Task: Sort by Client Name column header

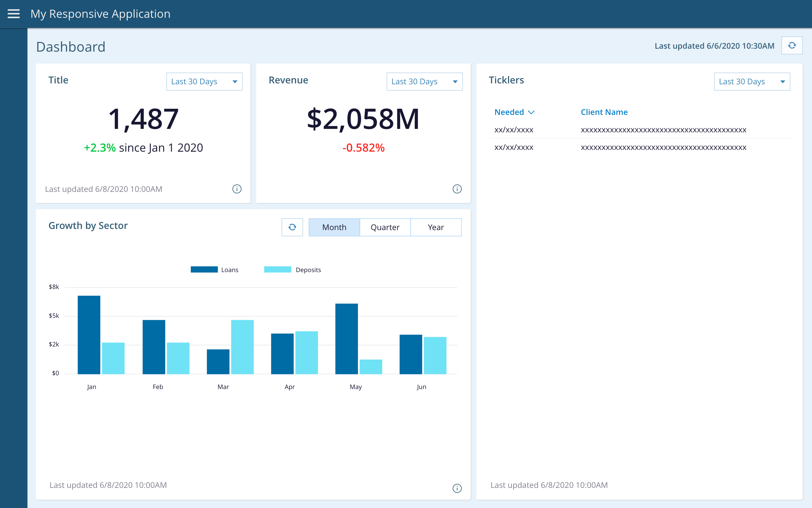Action: [x=604, y=112]
